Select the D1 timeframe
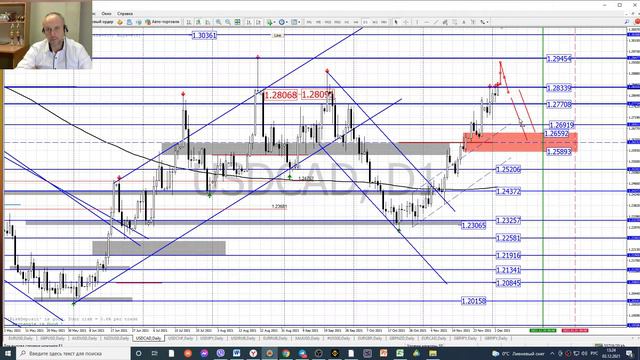 click(365, 22)
